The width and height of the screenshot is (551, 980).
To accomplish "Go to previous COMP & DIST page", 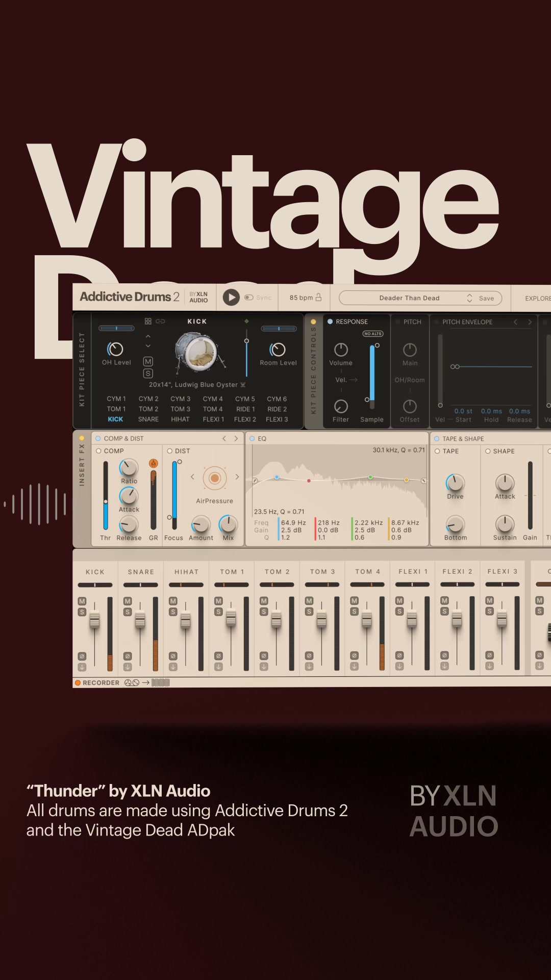I will [223, 438].
